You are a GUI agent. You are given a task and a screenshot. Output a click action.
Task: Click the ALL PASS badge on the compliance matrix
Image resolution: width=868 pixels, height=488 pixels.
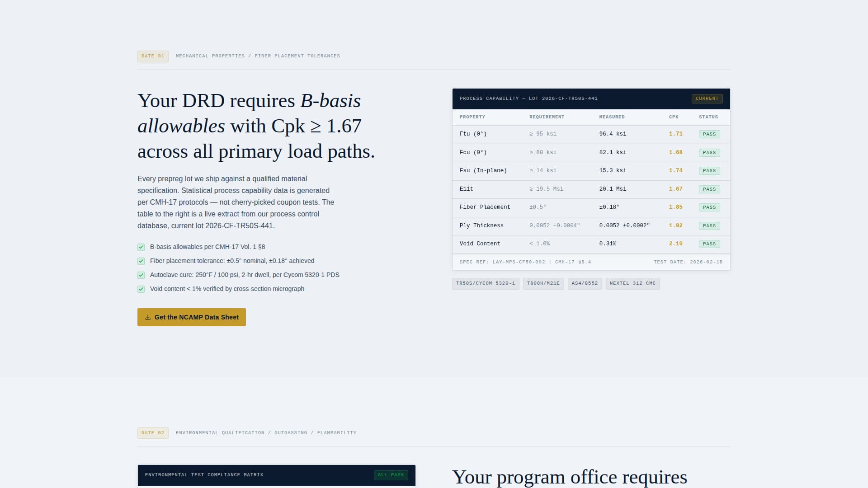click(x=391, y=475)
